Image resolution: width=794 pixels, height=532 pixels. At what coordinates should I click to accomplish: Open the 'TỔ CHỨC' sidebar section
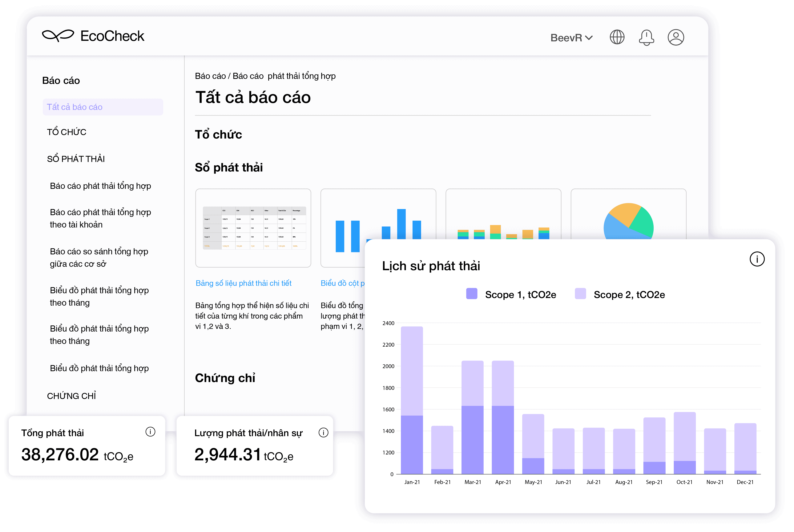tap(67, 132)
